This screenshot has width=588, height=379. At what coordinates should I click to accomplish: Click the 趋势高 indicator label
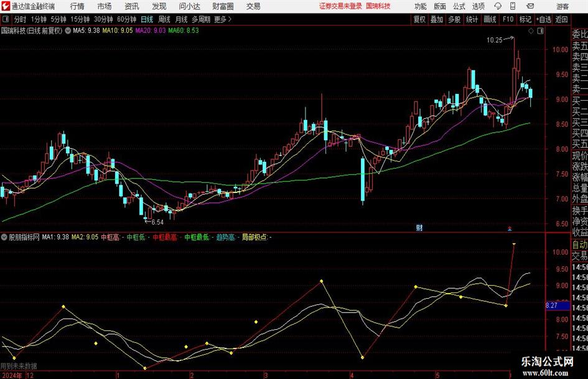tap(227, 237)
